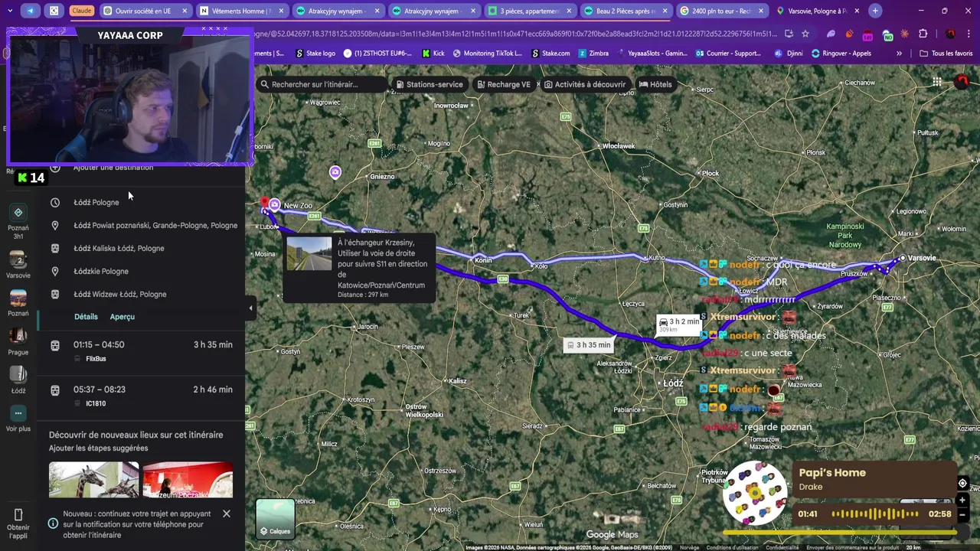
Task: Open the Stake logo bookmark
Action: pyautogui.click(x=315, y=54)
